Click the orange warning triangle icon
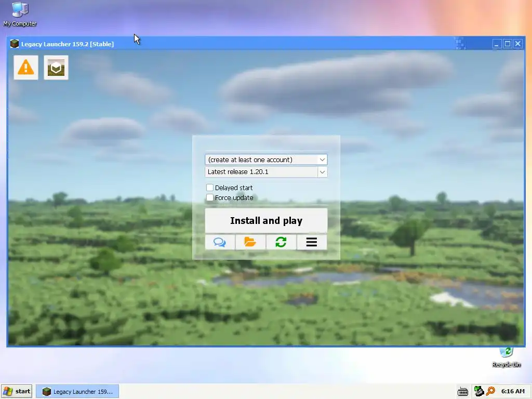Screen dimensions: 532x399 pos(26,68)
